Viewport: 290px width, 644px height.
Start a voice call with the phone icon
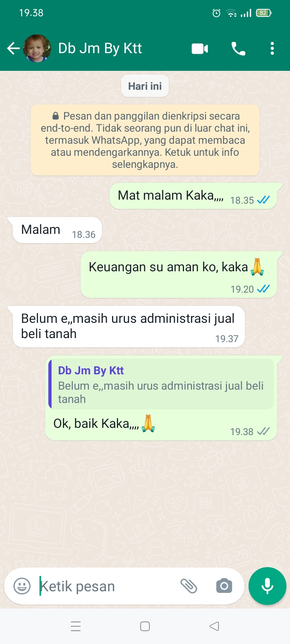tap(238, 49)
